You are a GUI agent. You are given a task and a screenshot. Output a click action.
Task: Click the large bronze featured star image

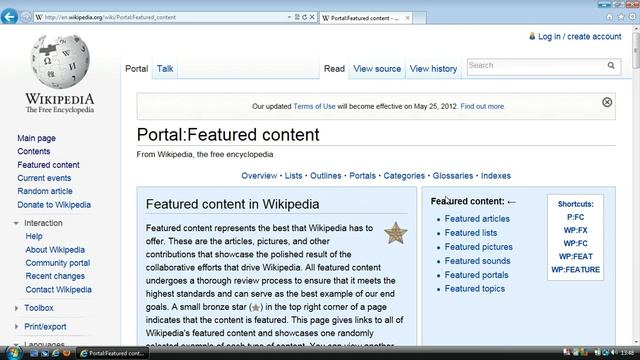click(396, 233)
